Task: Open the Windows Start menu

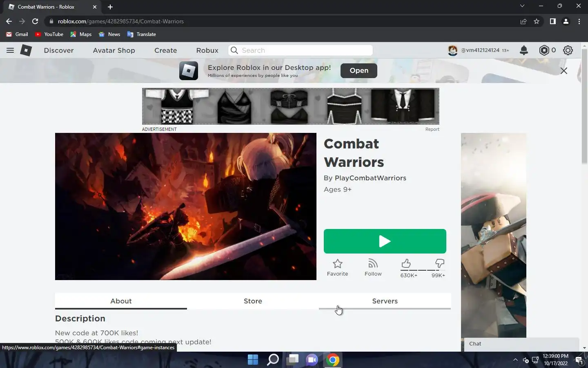Action: tap(253, 360)
